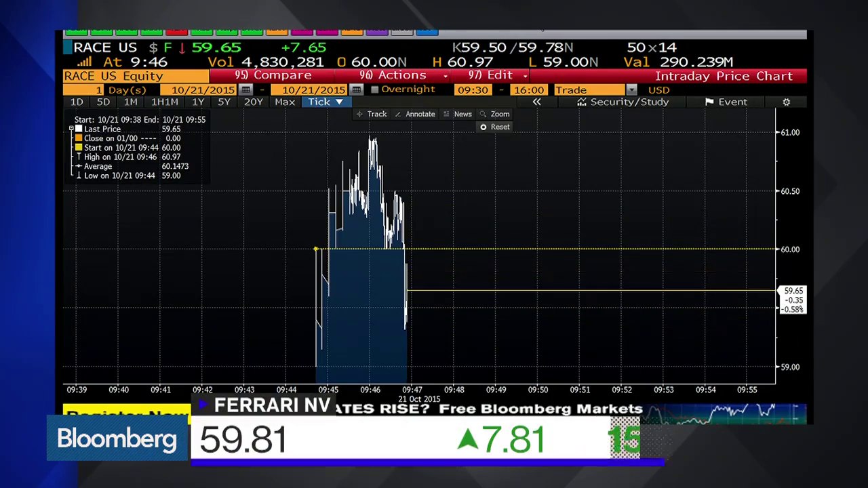Click the Intraday Price Chart title
The height and width of the screenshot is (488, 868).
click(x=724, y=76)
